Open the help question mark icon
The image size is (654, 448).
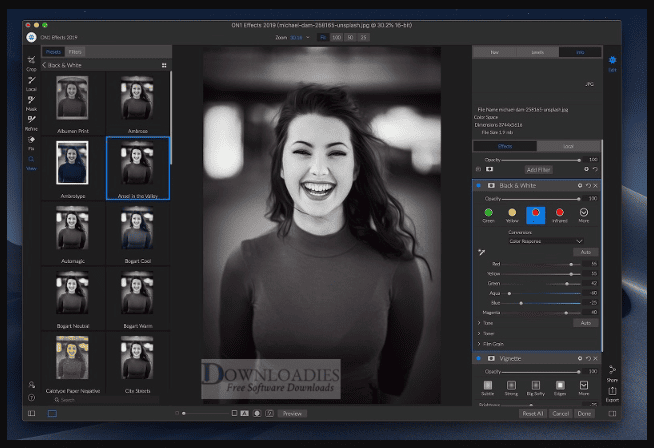(x=31, y=398)
